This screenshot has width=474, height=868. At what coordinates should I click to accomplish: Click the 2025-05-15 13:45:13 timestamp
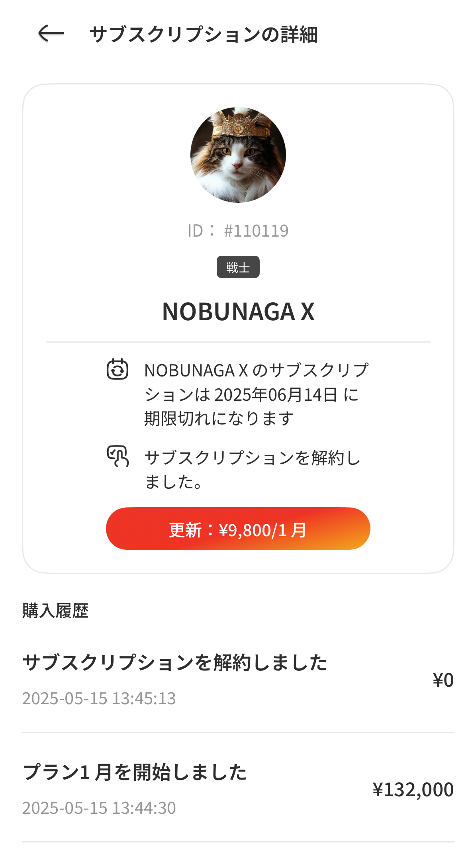coord(99,698)
